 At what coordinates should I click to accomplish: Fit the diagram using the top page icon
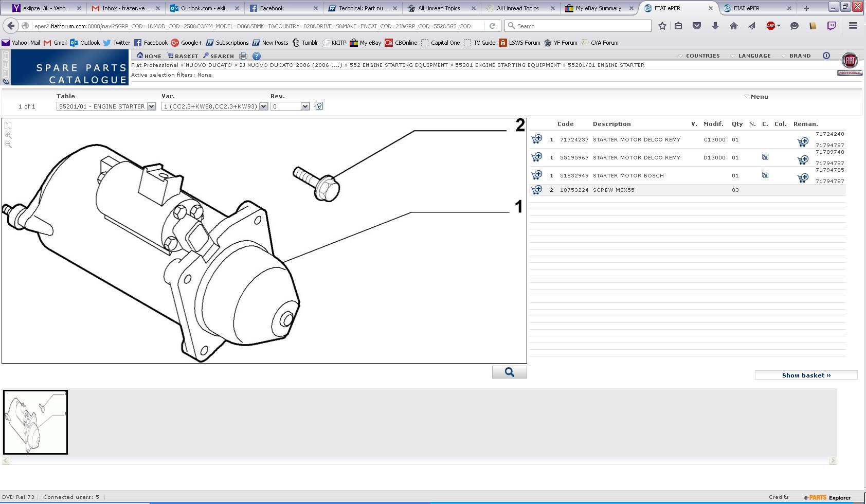8,125
